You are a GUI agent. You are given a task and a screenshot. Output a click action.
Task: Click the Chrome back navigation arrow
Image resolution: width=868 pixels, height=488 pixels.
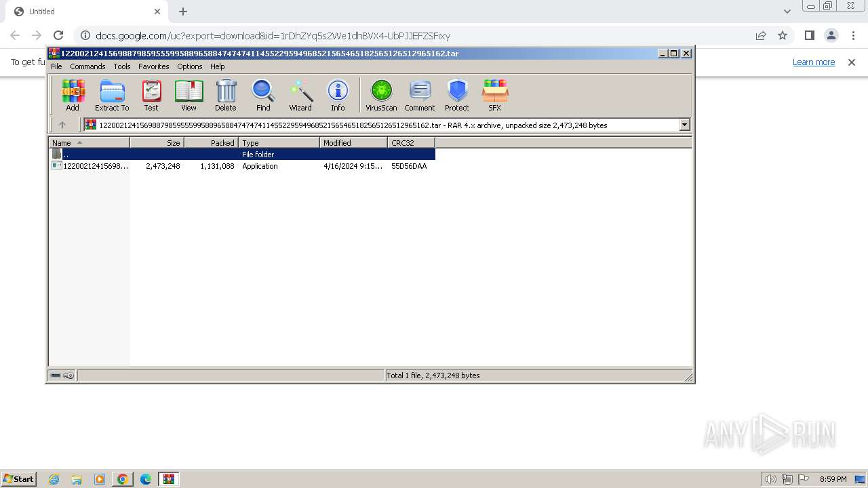pos(15,35)
